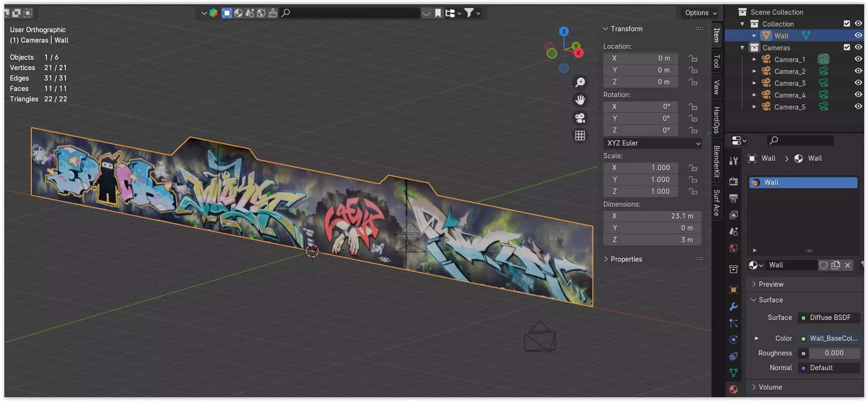Select the Wall mesh data icon in outliner

(806, 36)
